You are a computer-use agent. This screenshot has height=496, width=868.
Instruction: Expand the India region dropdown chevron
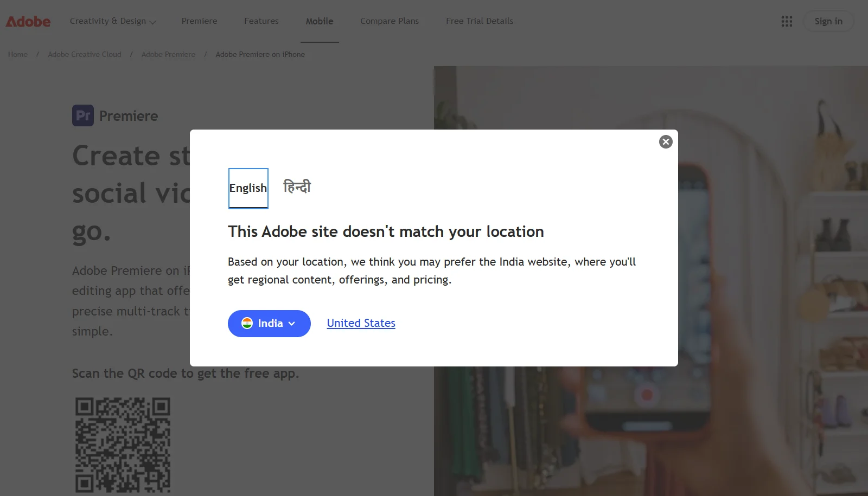tap(292, 324)
